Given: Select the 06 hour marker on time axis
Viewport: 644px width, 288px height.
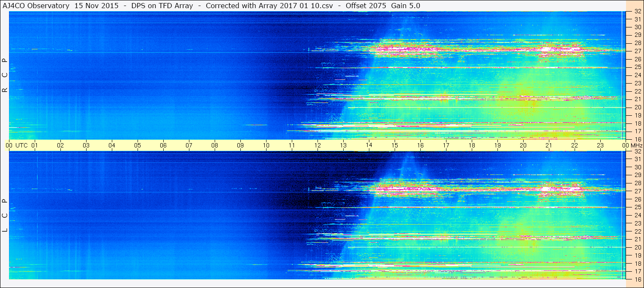Looking at the screenshot, I should point(163,145).
